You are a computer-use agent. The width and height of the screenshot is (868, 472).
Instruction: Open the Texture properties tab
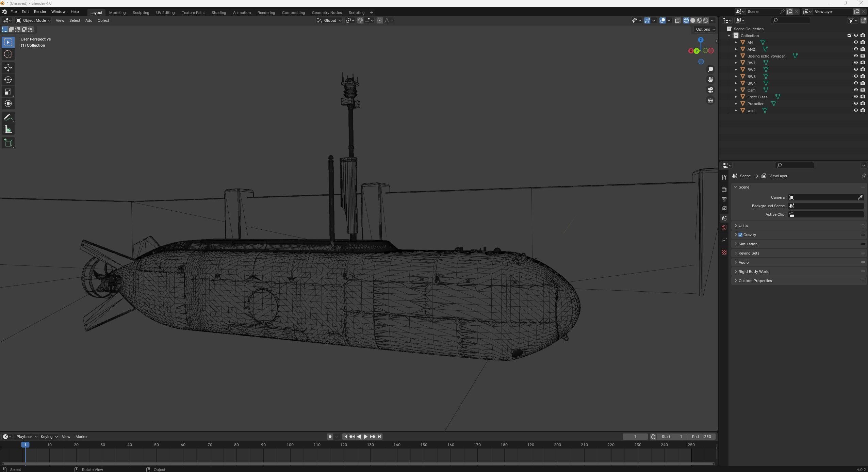pyautogui.click(x=724, y=252)
